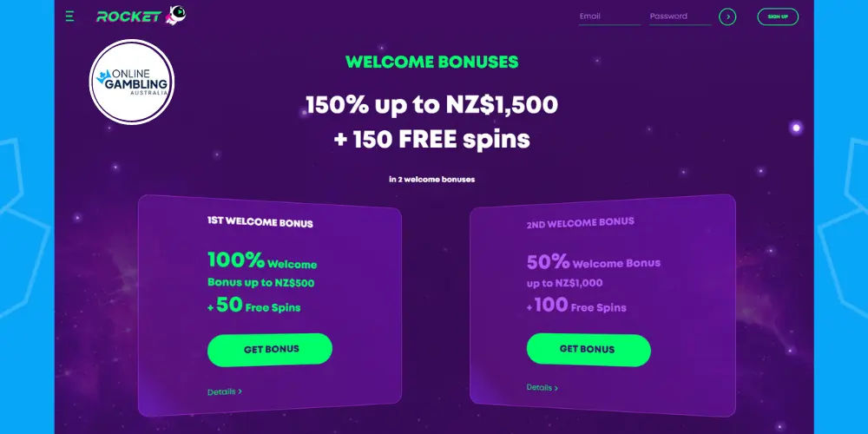Submit login with the arrow button
Image resolution: width=868 pixels, height=434 pixels.
click(x=727, y=17)
